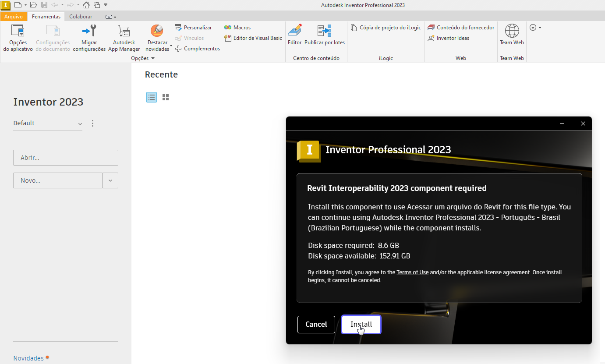Viewport: 605px width, 364px height.
Task: Open Complementos add-ins manager
Action: click(198, 49)
